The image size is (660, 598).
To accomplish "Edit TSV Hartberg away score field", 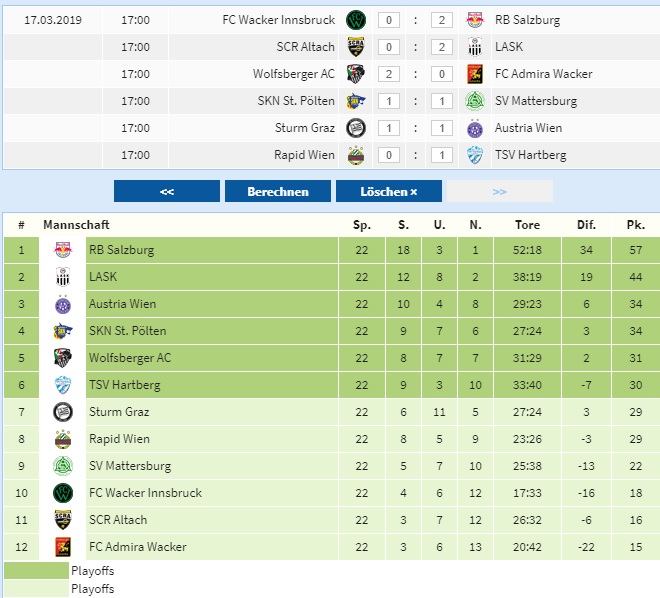I will [x=442, y=155].
